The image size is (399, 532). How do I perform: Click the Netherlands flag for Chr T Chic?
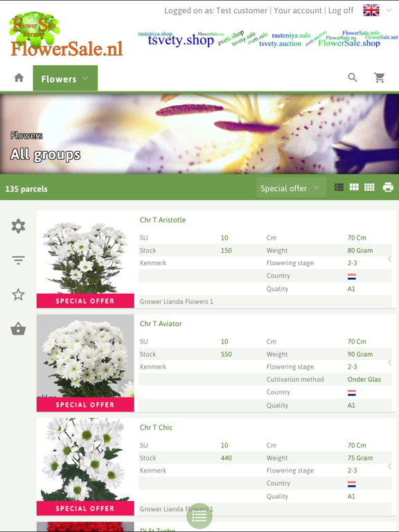(x=351, y=484)
